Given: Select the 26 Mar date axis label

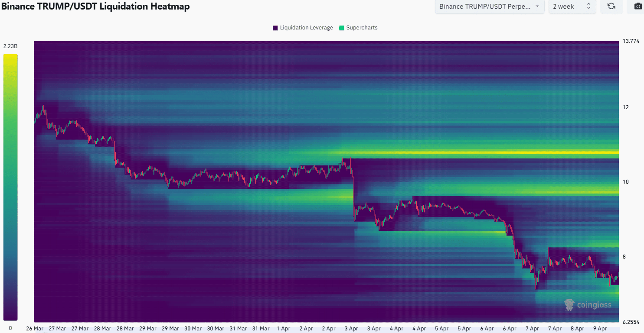Looking at the screenshot, I should 35,329.
